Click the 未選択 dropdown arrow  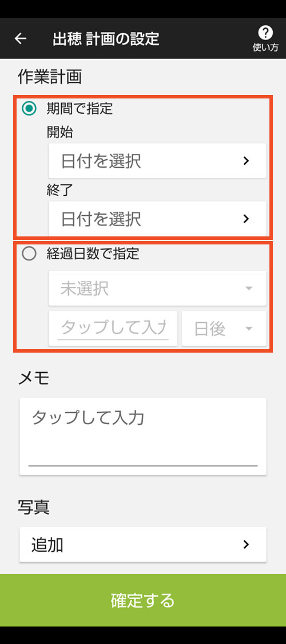tap(249, 289)
